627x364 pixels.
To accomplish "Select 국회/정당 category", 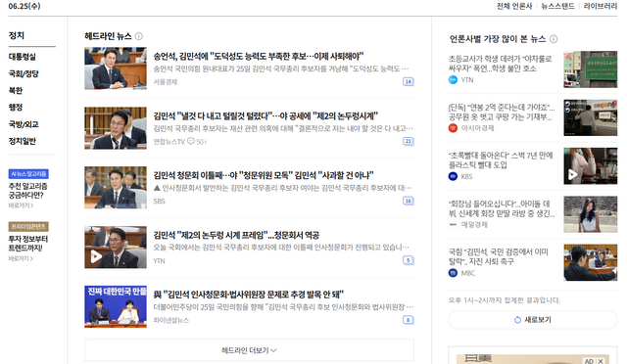I will click(x=24, y=73).
